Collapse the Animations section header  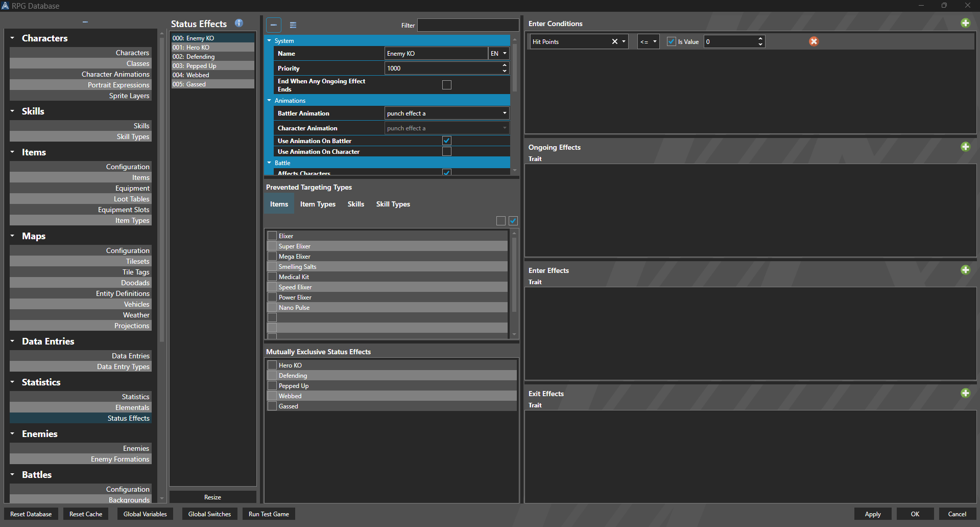click(270, 100)
